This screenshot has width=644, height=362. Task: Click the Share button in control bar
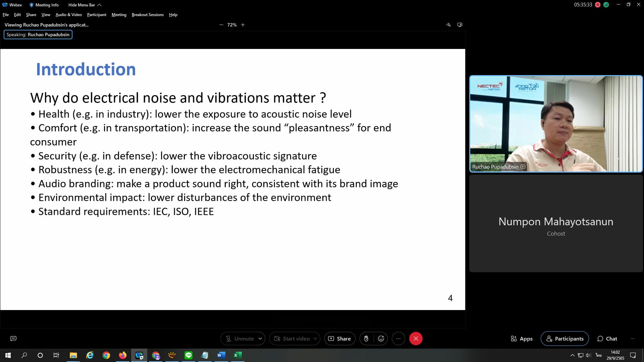click(x=340, y=339)
